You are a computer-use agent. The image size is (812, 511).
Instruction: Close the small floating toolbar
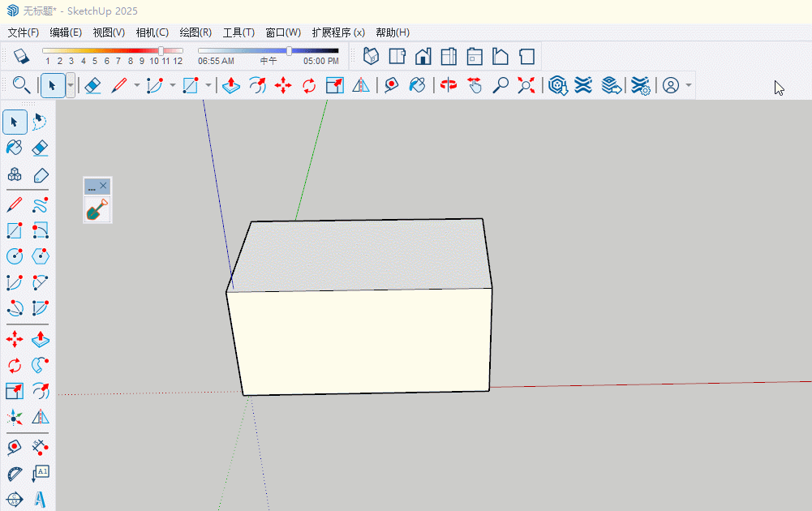tap(104, 187)
